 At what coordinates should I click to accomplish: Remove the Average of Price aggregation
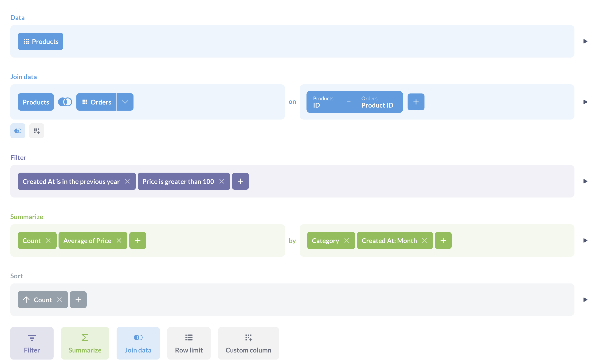point(119,240)
